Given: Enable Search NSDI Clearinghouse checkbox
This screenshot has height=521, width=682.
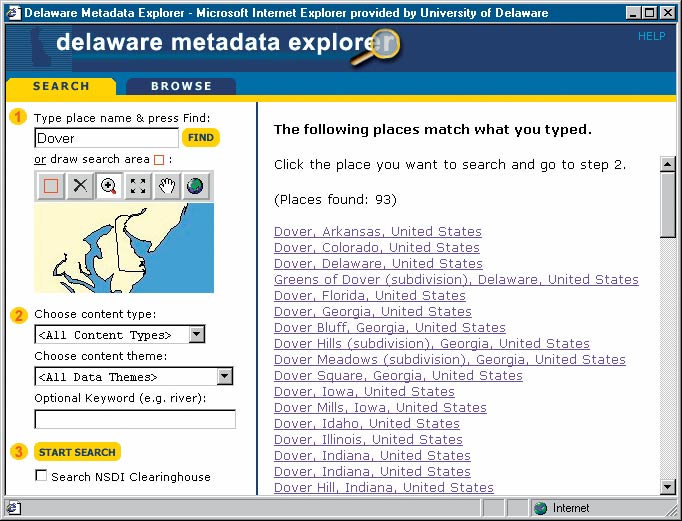Looking at the screenshot, I should pos(41,475).
